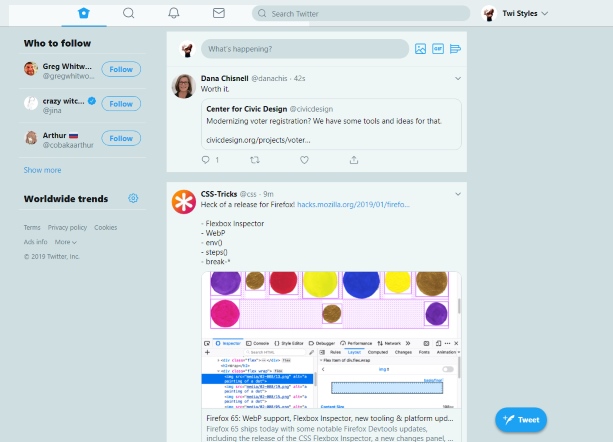Open the Explore search icon in navigation
Screen dimensions: 613x442
tap(129, 13)
